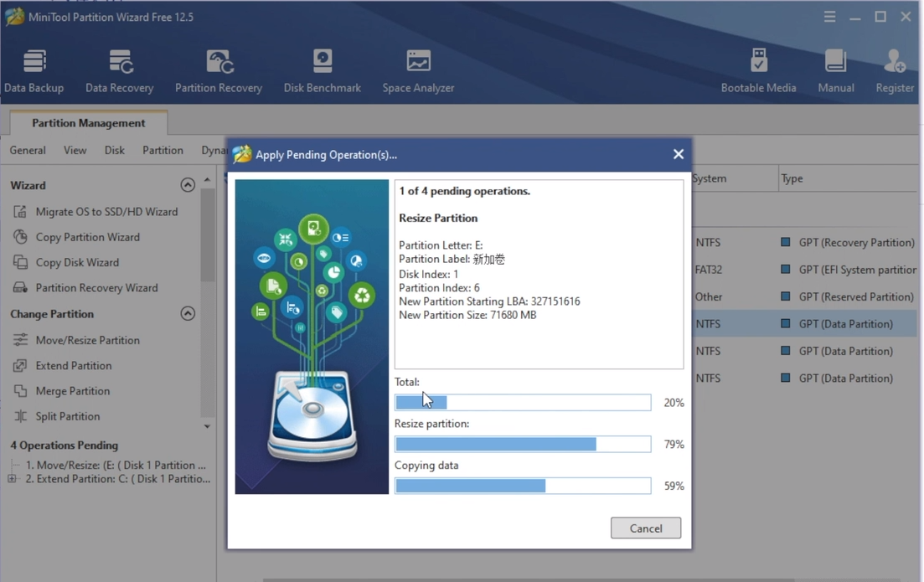Choose Split Partition

point(68,416)
